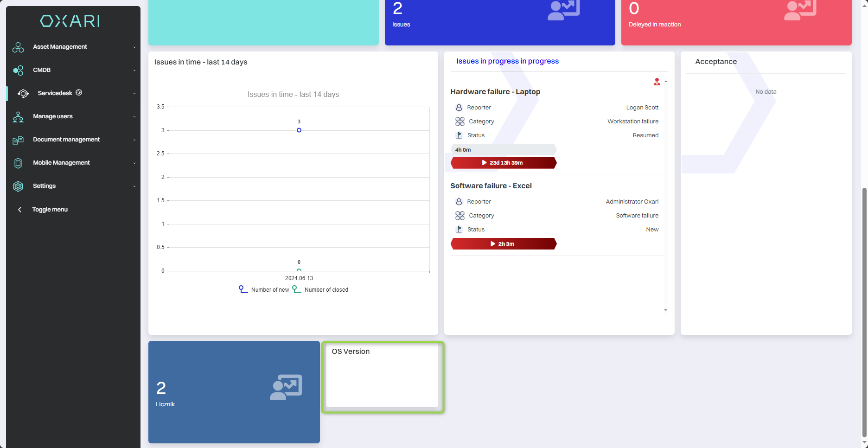868x448 pixels.
Task: Toggle 'Number of closed' legend series
Action: click(320, 290)
